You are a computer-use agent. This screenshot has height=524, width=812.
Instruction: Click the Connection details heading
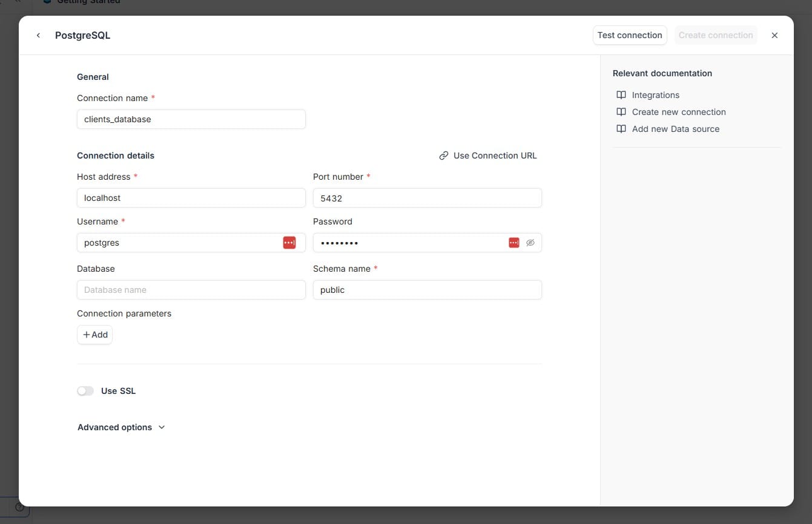coord(116,156)
